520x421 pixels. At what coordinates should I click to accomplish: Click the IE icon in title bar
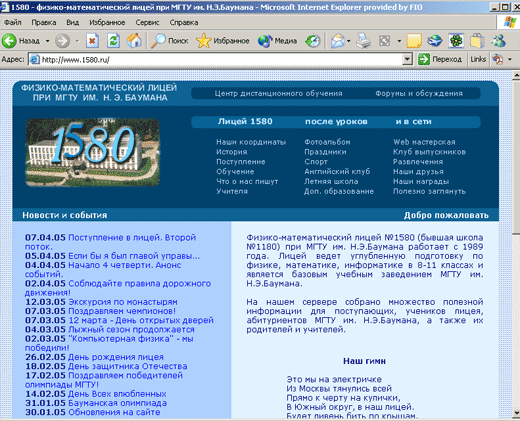point(4,7)
